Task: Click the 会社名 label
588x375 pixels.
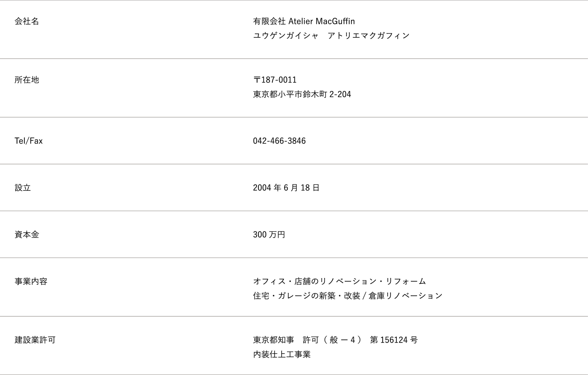Action: [27, 21]
